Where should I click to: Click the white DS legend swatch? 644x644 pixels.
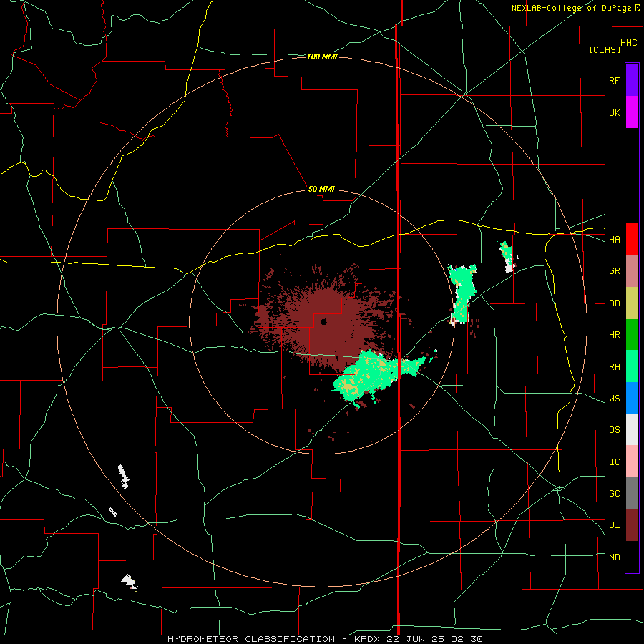coord(632,429)
